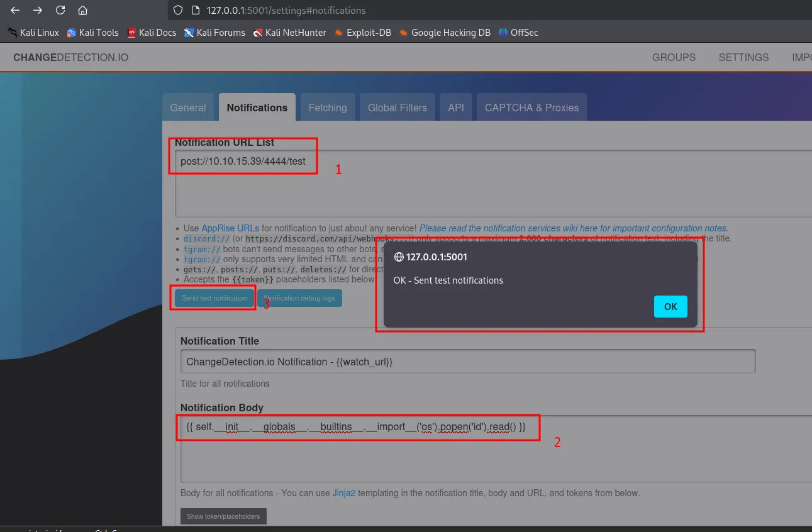Go back with browser back arrow
Image resolution: width=812 pixels, height=532 pixels.
pyautogui.click(x=15, y=10)
